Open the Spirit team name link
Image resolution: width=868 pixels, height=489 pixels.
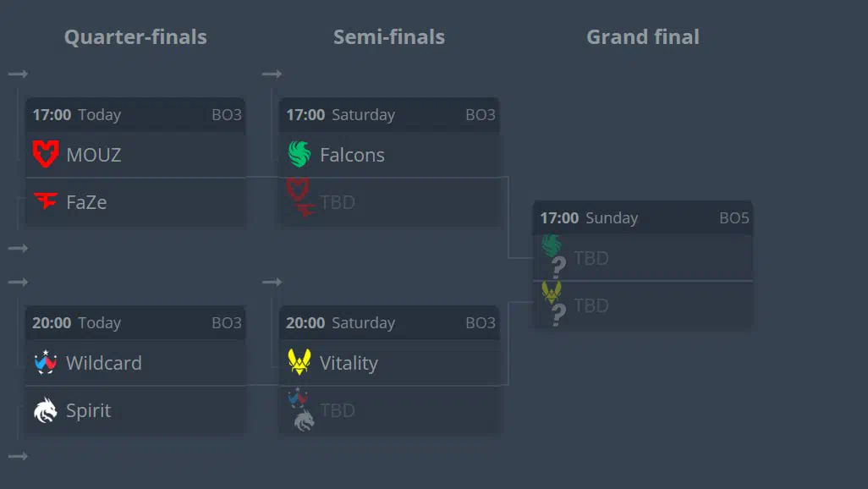89,410
